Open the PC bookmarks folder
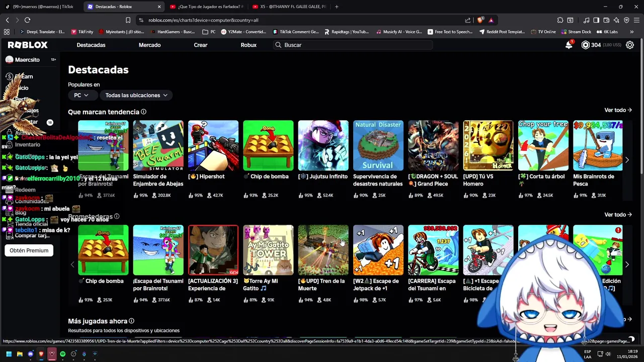The height and width of the screenshot is (362, 644). point(209,32)
